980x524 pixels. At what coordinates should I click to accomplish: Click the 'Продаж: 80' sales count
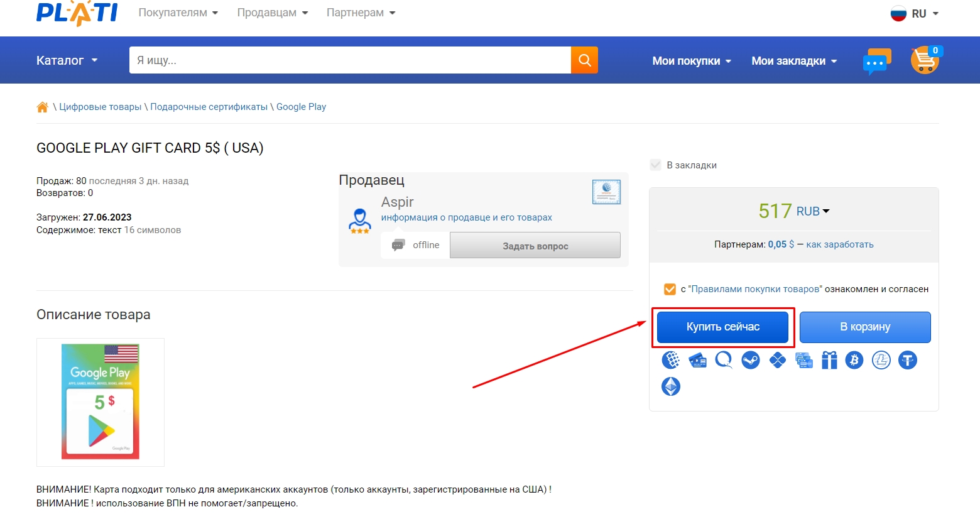(62, 181)
